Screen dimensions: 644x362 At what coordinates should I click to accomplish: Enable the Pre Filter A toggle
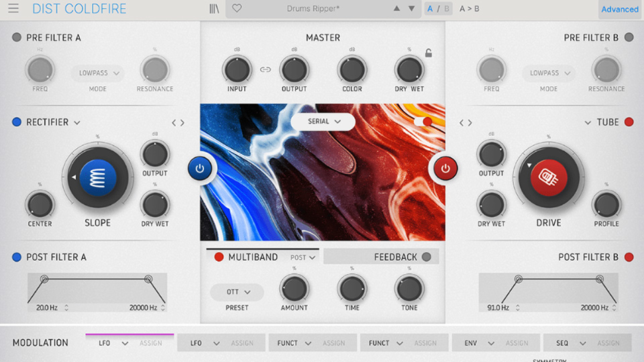17,38
